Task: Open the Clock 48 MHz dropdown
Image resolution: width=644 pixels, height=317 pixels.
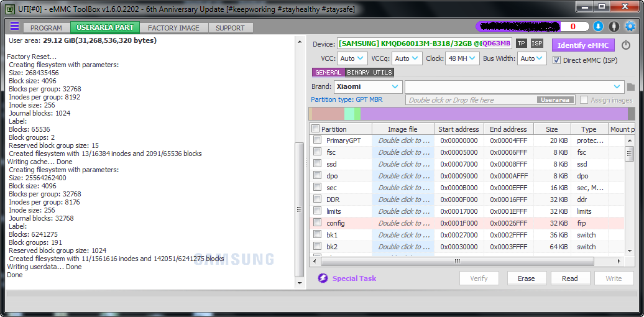Action: 462,58
